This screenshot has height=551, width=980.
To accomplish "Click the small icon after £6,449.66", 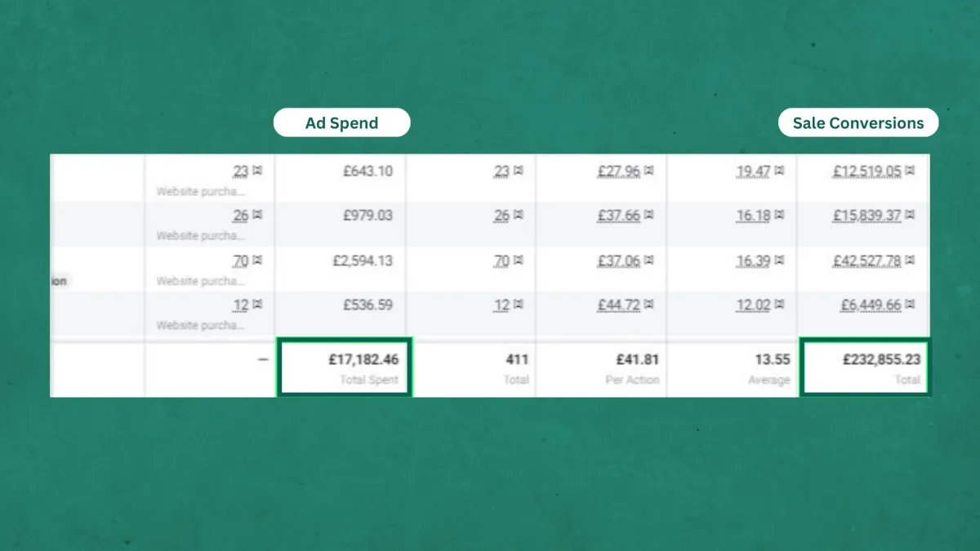I will 910,304.
